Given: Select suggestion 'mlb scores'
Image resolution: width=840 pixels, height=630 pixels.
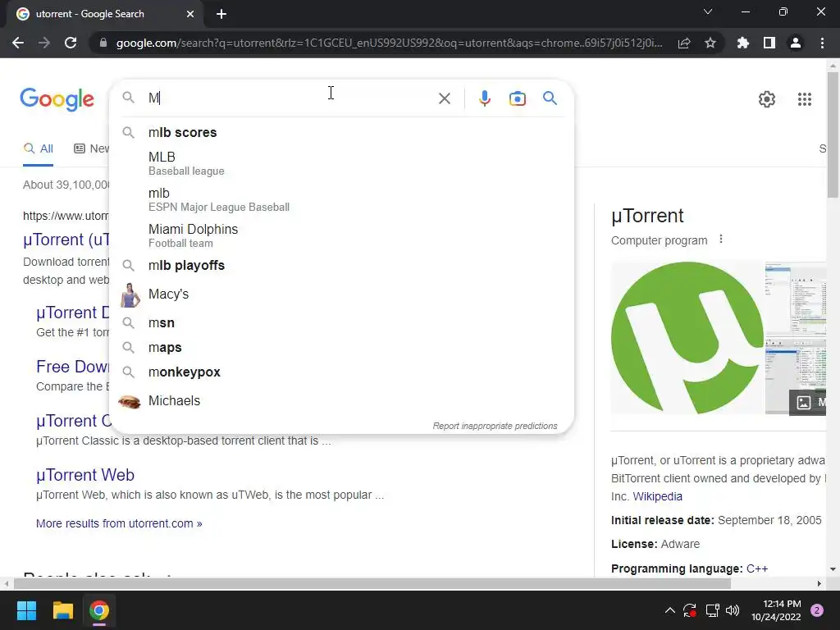Looking at the screenshot, I should [x=341, y=132].
